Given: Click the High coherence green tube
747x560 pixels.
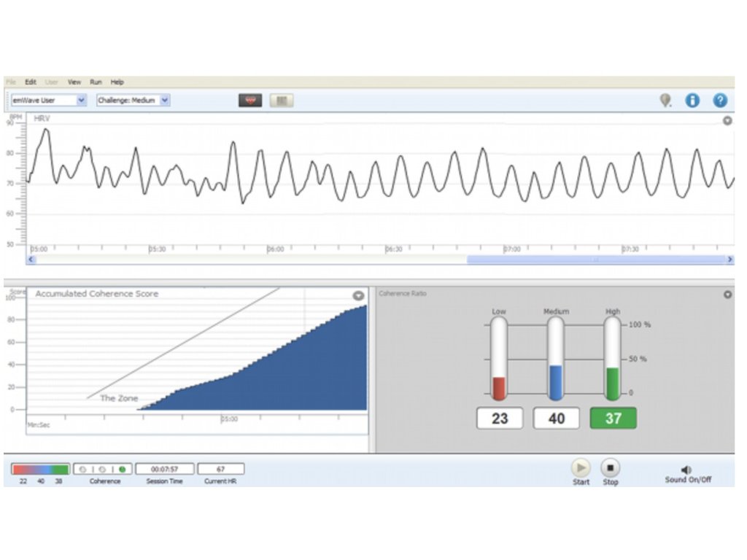Looking at the screenshot, I should [x=613, y=359].
